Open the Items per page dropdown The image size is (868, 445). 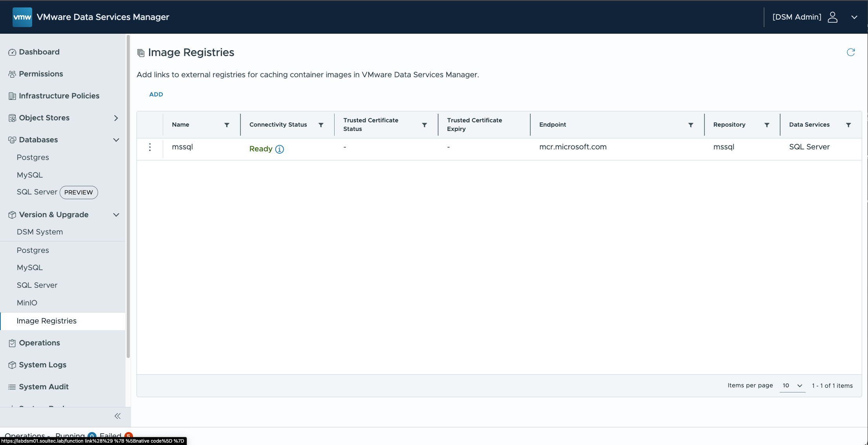pyautogui.click(x=792, y=385)
